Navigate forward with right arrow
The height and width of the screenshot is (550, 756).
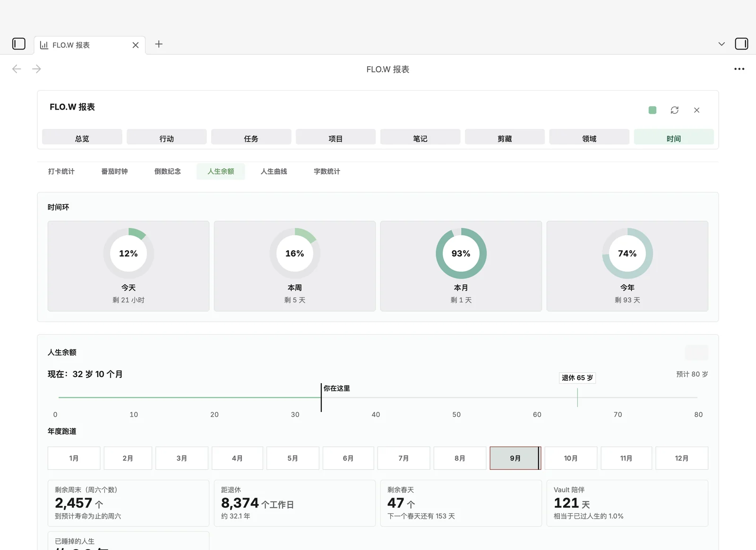tap(36, 69)
